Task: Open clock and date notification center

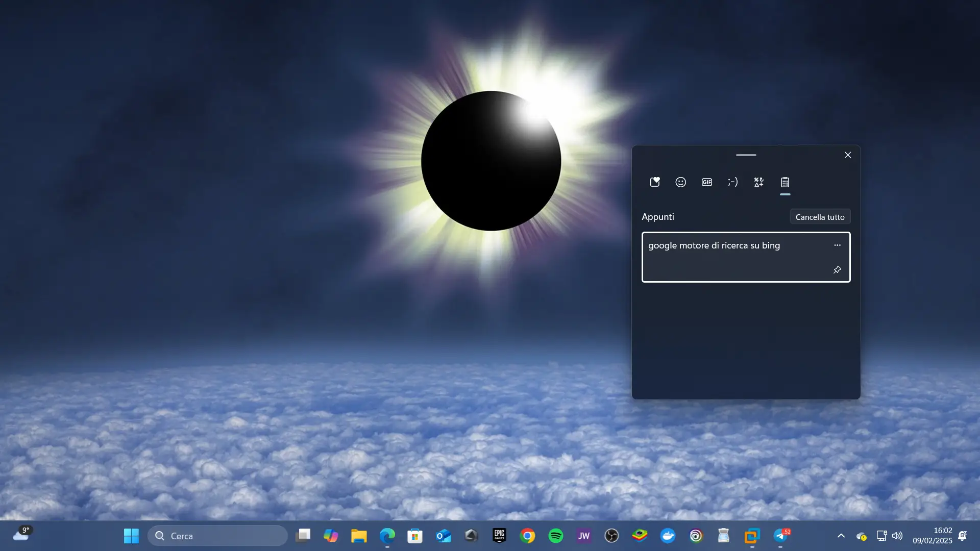Action: click(932, 536)
